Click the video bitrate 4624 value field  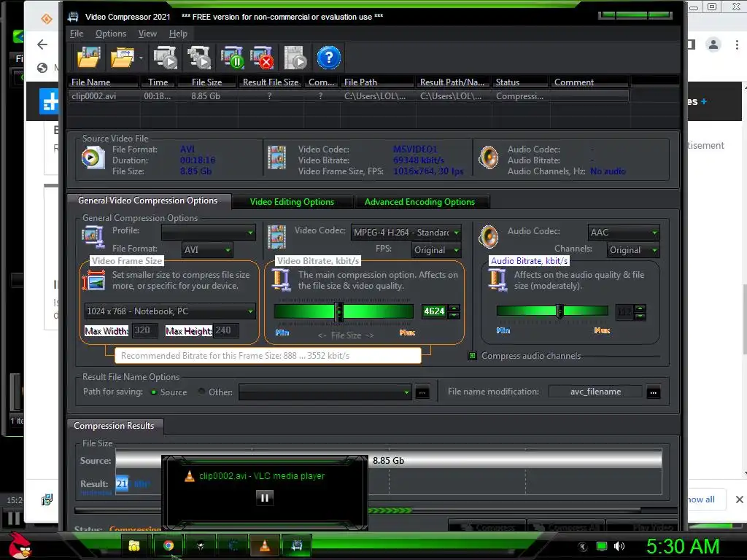click(434, 311)
